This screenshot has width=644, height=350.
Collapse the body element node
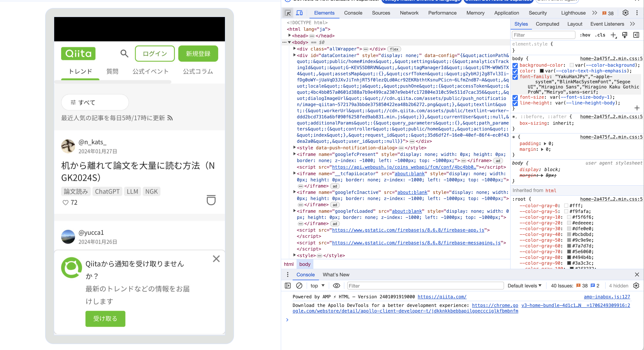point(290,42)
